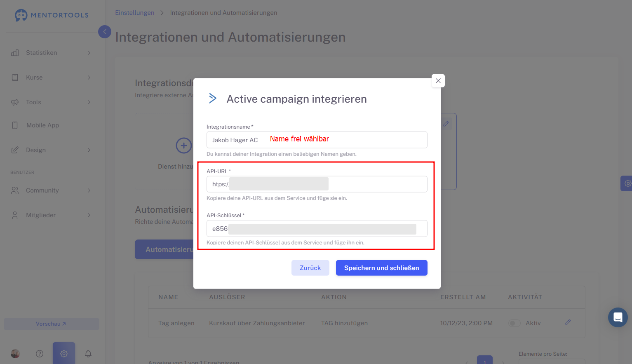
Task: Click the 10/12/23, 2:00 PM date cell
Action: pos(467,323)
